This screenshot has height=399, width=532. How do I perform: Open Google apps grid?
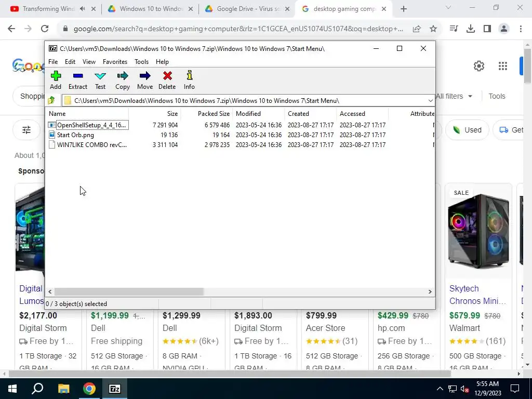tap(503, 66)
